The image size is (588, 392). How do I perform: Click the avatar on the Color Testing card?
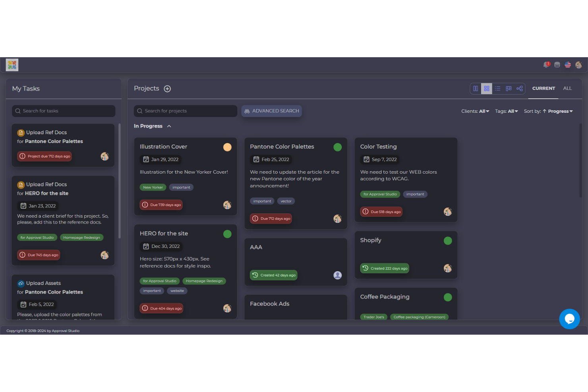pyautogui.click(x=448, y=212)
